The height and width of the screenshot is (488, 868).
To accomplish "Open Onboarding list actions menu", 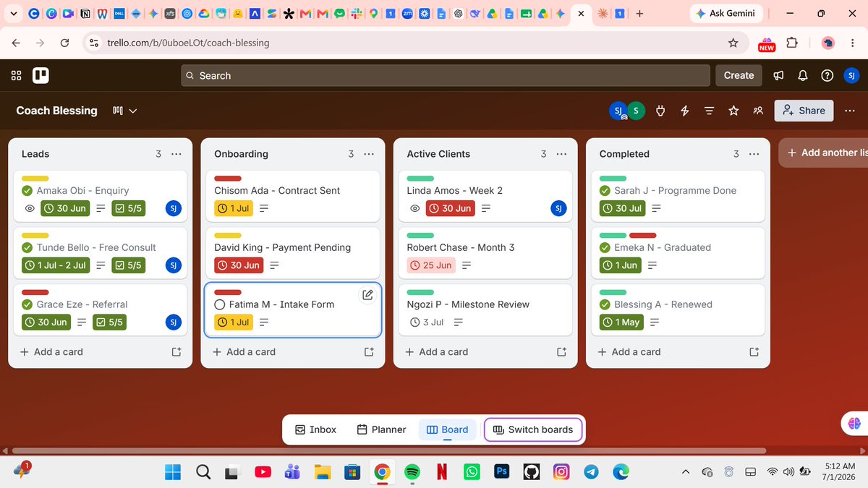I will tap(369, 154).
